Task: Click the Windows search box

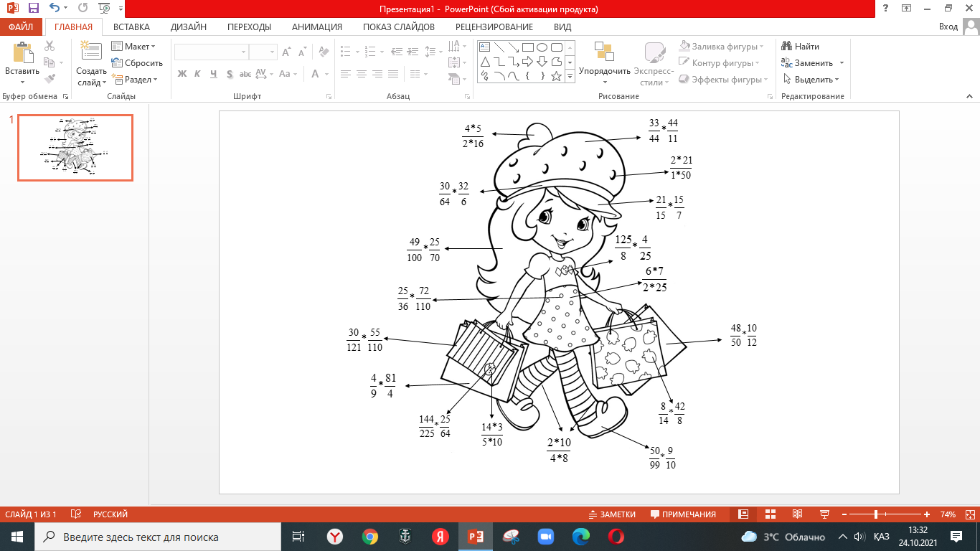Action: [x=157, y=537]
